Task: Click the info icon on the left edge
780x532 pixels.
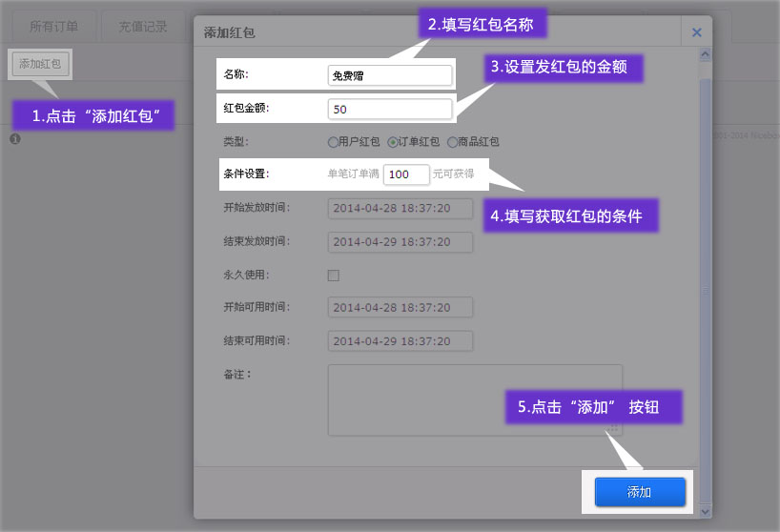Action: [x=15, y=139]
